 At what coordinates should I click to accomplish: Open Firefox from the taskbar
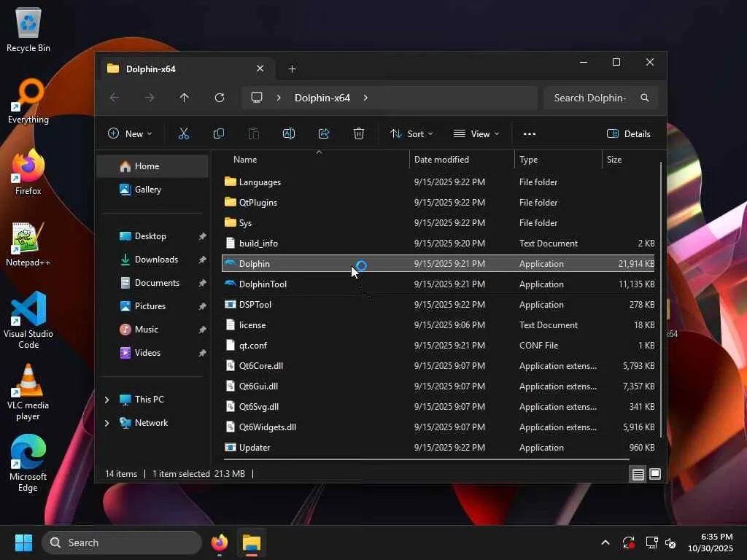pos(219,542)
